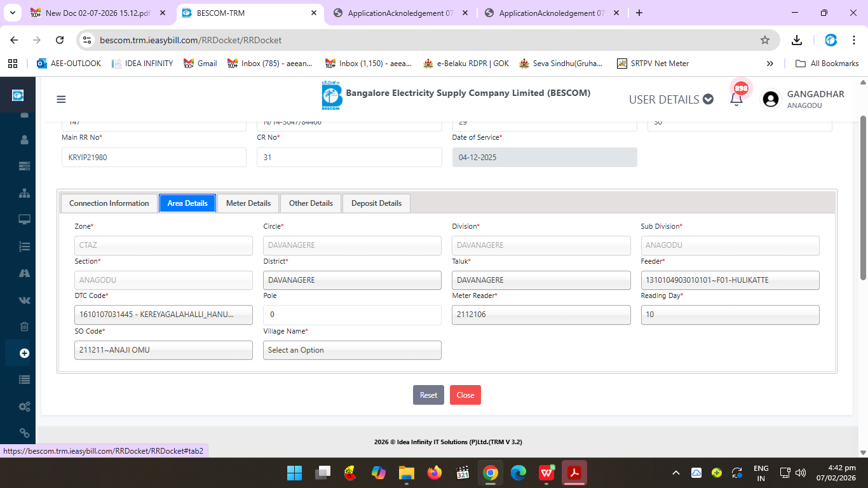868x488 pixels.
Task: Bookmark this page with star icon
Action: point(765,40)
